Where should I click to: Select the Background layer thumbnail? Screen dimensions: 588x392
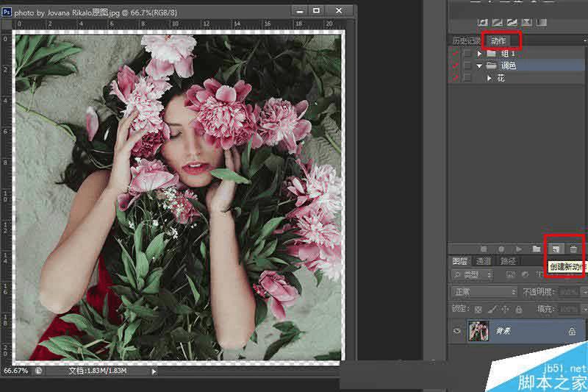point(479,332)
